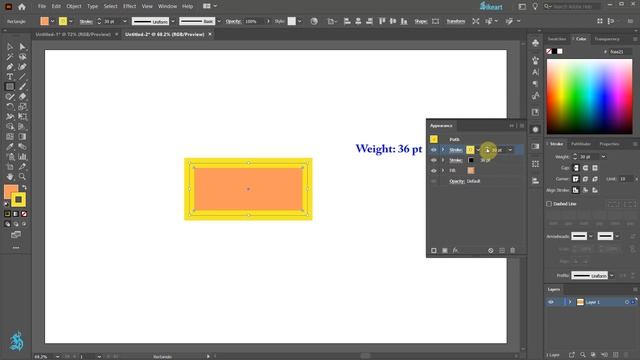This screenshot has width=640, height=360.
Task: Toggle visibility of yellow Stroke row
Action: click(x=433, y=150)
